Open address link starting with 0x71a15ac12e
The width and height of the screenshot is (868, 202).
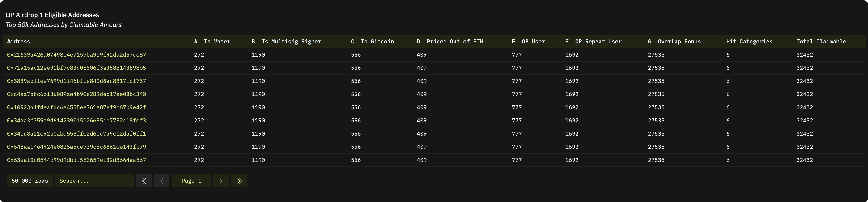tap(77, 68)
